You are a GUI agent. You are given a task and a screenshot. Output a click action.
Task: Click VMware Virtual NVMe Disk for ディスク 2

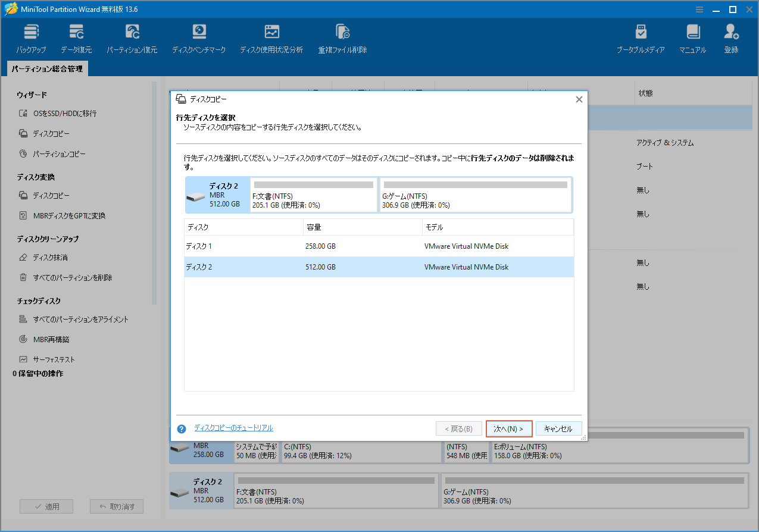(x=467, y=267)
